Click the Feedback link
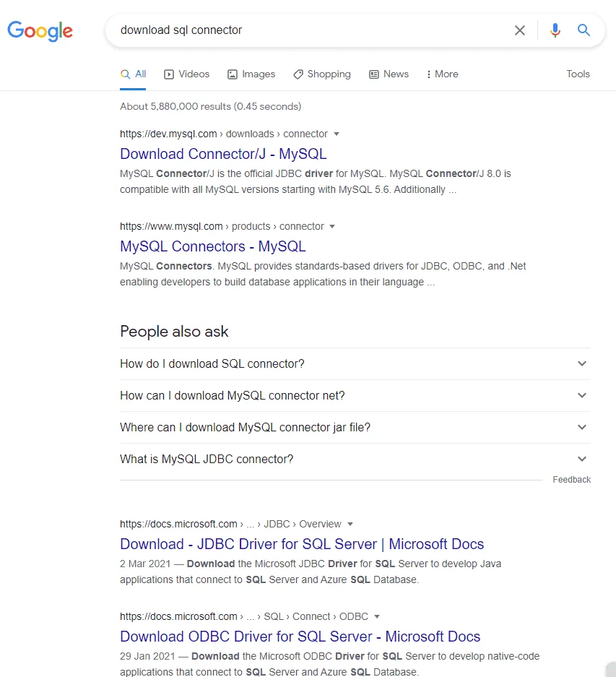 tap(571, 480)
